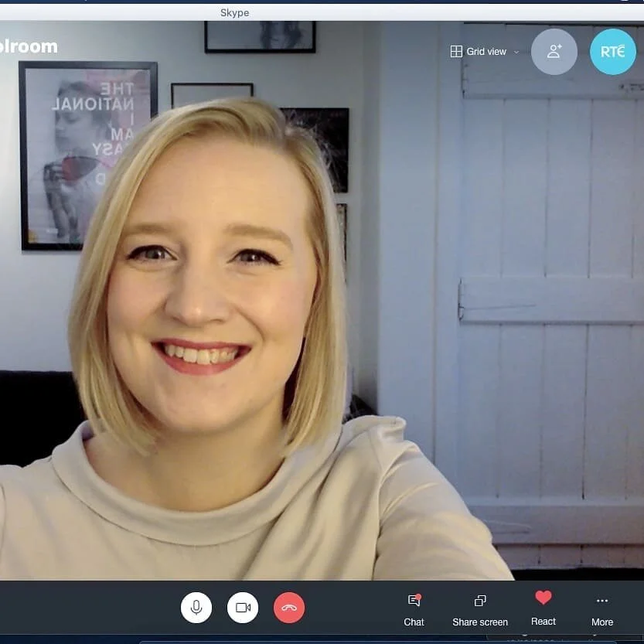This screenshot has height=644, width=644.
Task: Expand the Grid view dropdown chevron
Action: pyautogui.click(x=516, y=52)
